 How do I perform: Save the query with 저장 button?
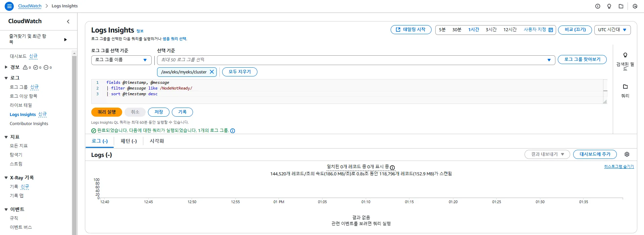click(x=159, y=112)
